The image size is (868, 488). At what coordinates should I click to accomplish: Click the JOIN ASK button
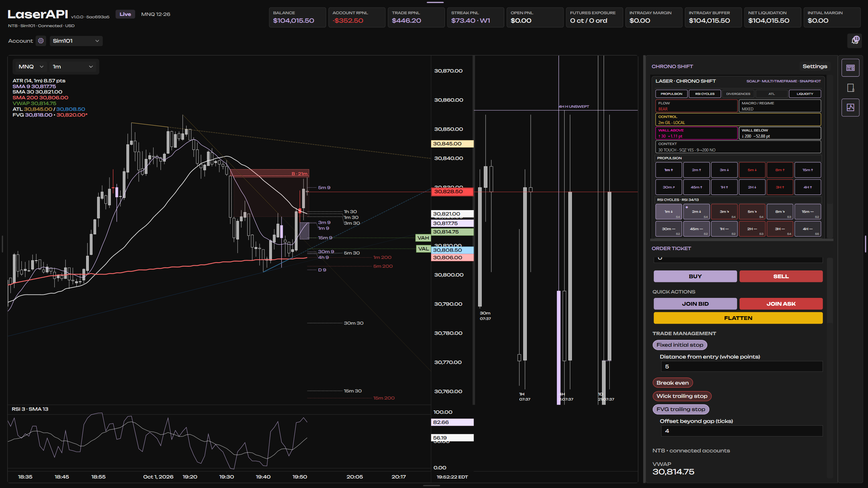point(781,304)
